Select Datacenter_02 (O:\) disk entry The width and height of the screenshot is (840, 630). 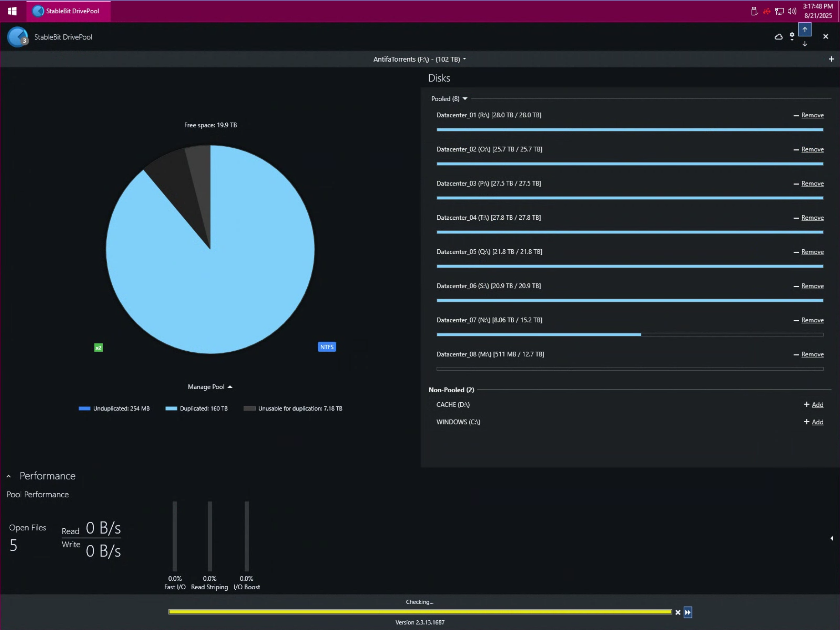[489, 149]
